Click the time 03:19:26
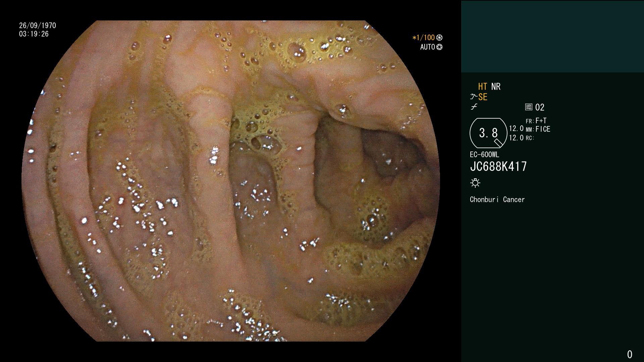 click(34, 34)
